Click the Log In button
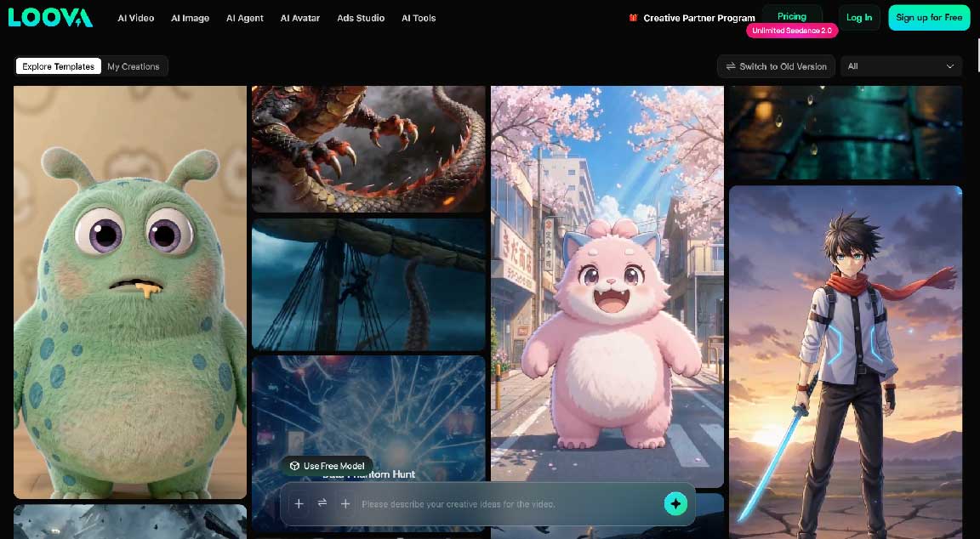This screenshot has width=980, height=539. 858,18
